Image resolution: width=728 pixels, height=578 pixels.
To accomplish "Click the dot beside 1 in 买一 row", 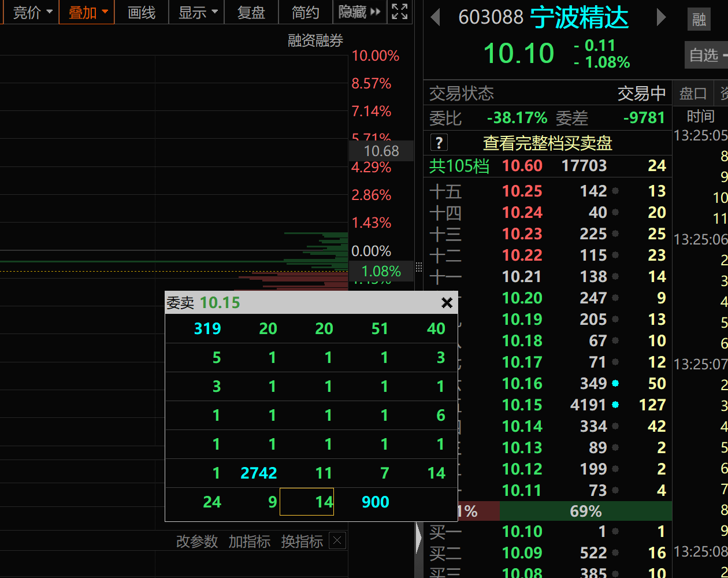I will coord(615,531).
